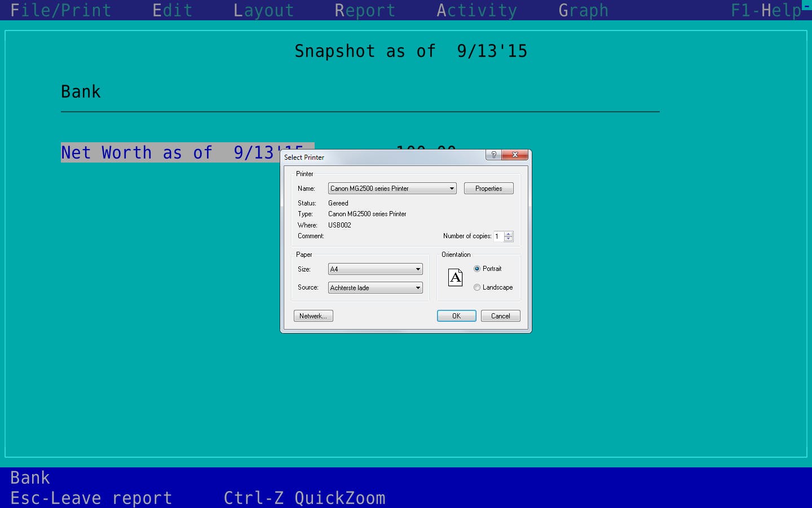
Task: Open the Activity menu
Action: click(476, 10)
